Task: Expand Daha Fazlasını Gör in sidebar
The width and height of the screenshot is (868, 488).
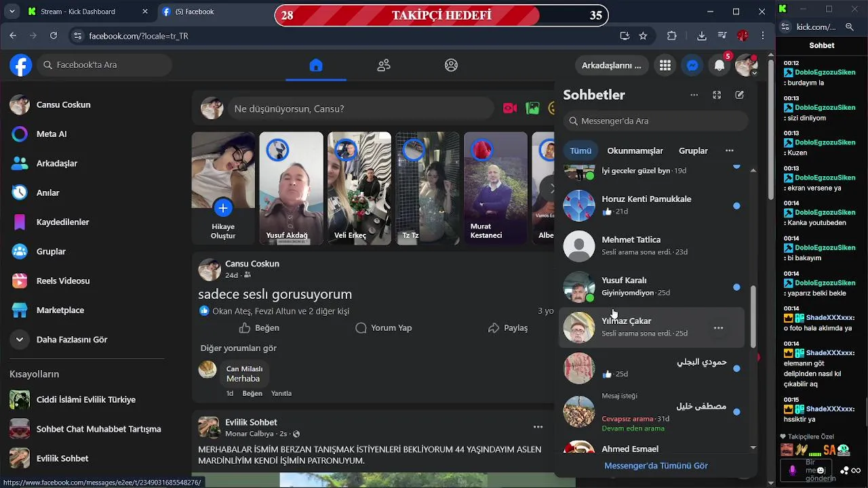Action: point(87,340)
